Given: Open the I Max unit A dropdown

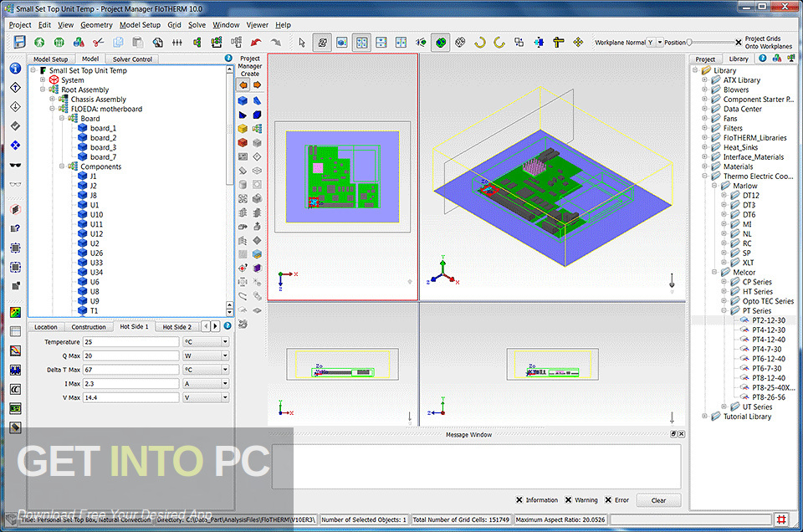Looking at the screenshot, I should coord(225,383).
